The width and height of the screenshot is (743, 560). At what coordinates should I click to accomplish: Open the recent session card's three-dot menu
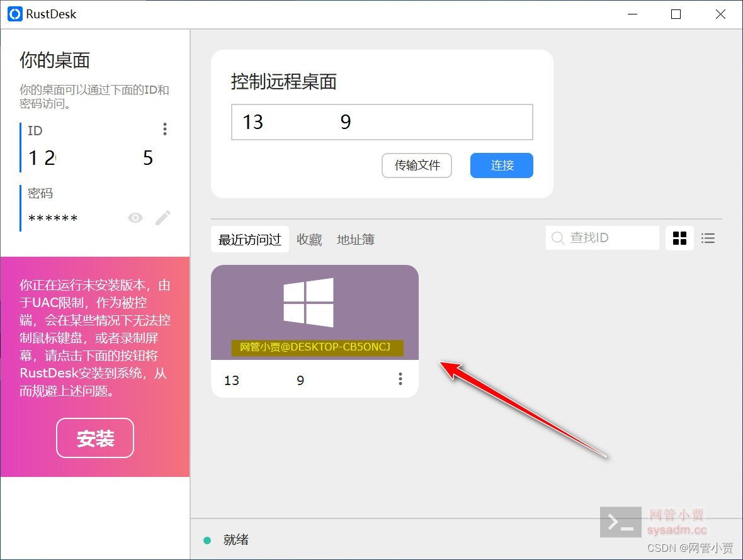400,378
